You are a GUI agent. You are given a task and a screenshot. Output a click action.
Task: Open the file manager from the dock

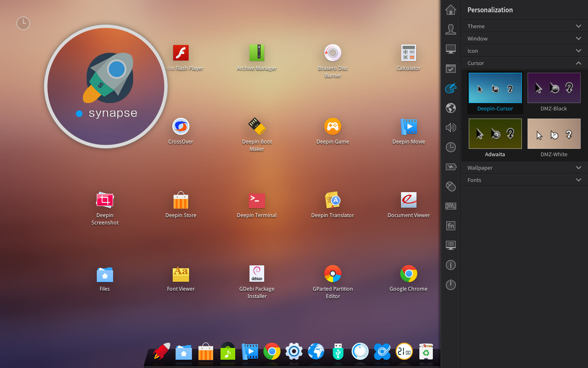184,352
